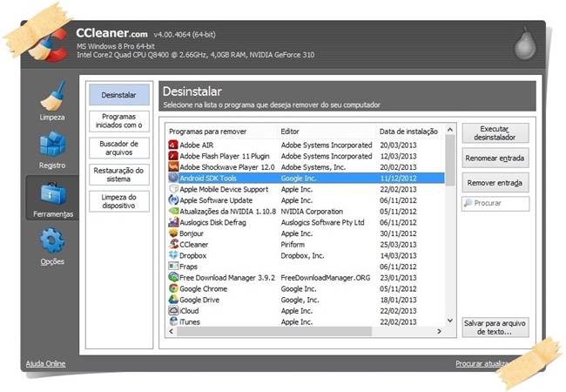This screenshot has height=392, width=566.
Task: Click the Bonjour icon
Action: click(173, 233)
